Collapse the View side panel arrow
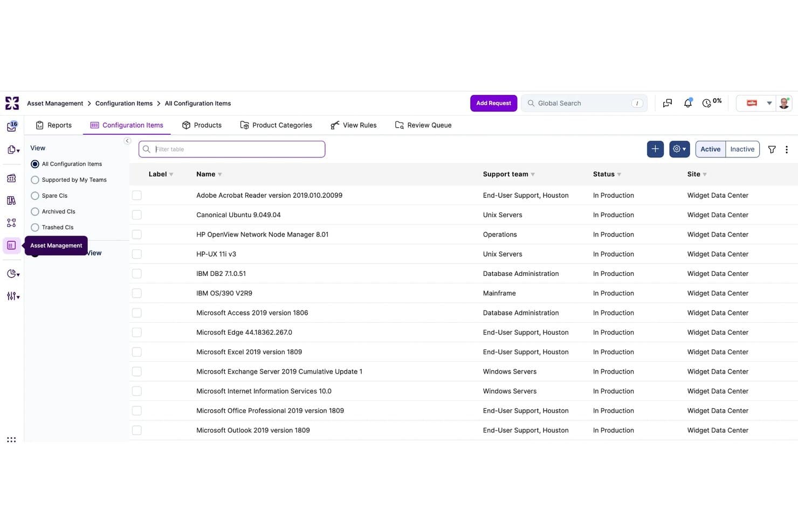The height and width of the screenshot is (532, 798). pyautogui.click(x=127, y=141)
